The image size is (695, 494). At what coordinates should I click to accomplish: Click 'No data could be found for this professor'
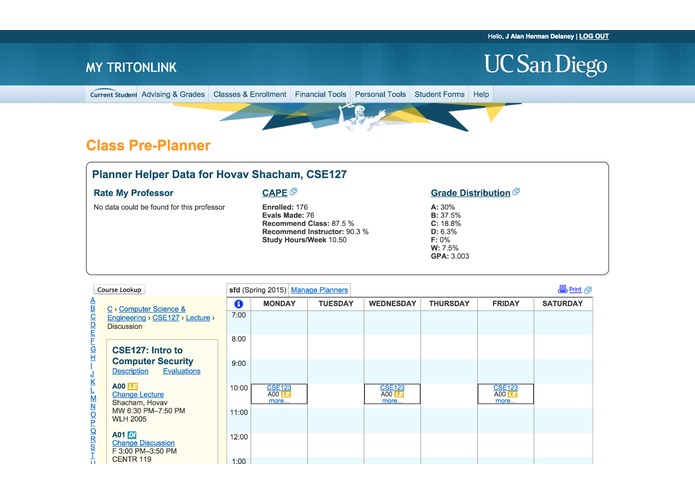tap(159, 207)
